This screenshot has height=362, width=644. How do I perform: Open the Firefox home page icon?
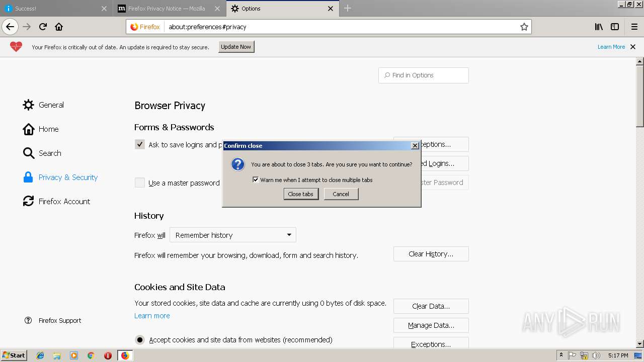tap(59, 27)
